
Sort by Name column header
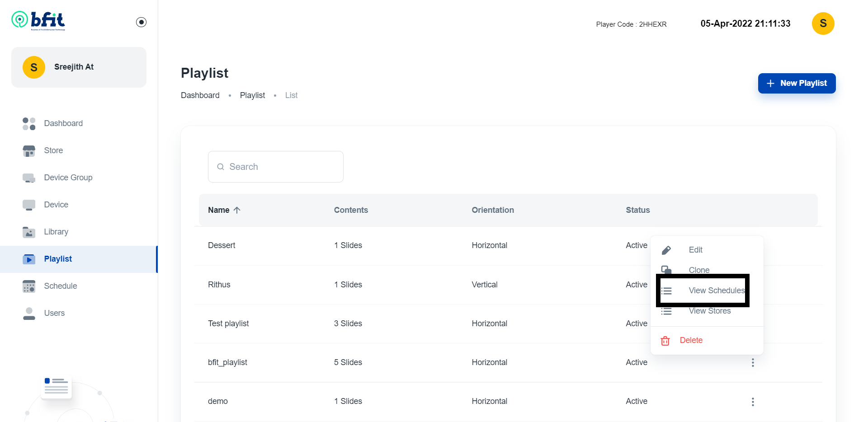pyautogui.click(x=219, y=210)
